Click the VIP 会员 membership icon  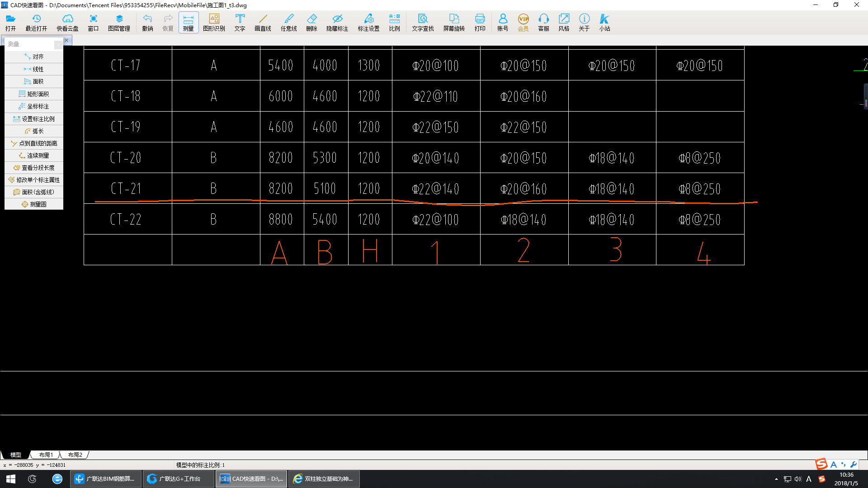coord(523,22)
